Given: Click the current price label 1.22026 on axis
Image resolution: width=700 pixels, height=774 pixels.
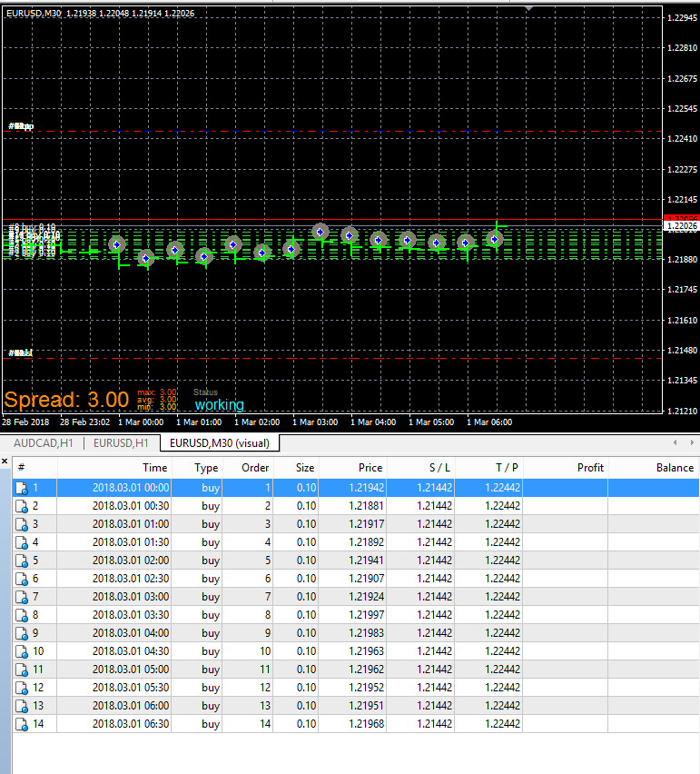Looking at the screenshot, I should 682,226.
